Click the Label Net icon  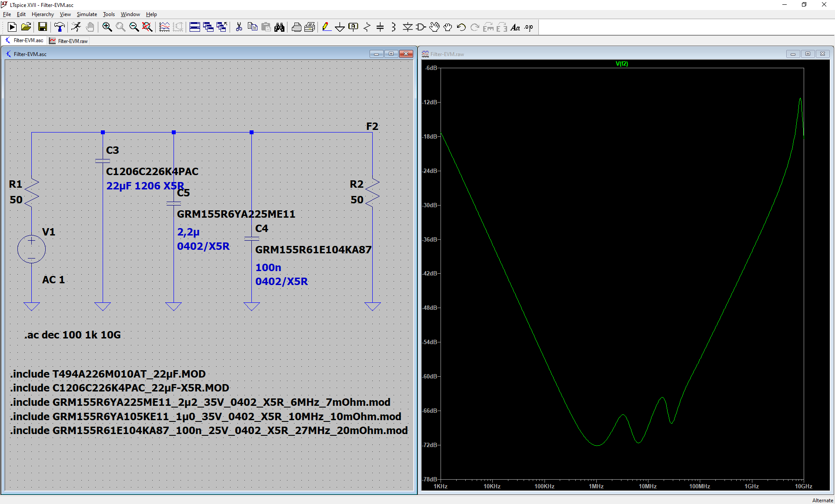pos(353,27)
